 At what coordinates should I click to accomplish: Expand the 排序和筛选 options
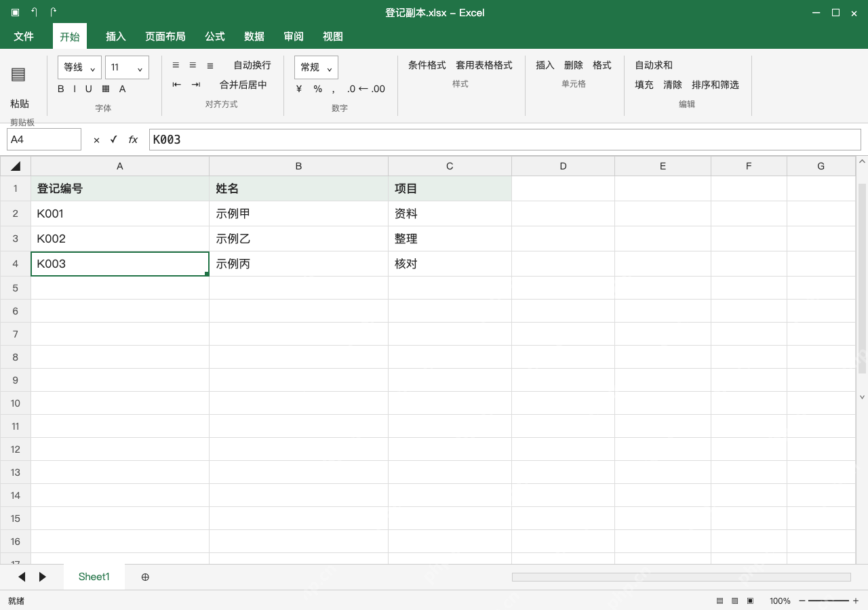click(x=715, y=85)
